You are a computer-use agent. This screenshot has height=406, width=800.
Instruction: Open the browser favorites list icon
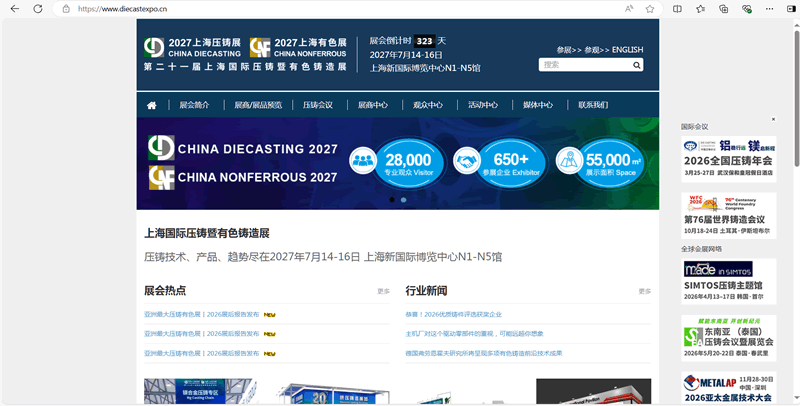tap(701, 9)
